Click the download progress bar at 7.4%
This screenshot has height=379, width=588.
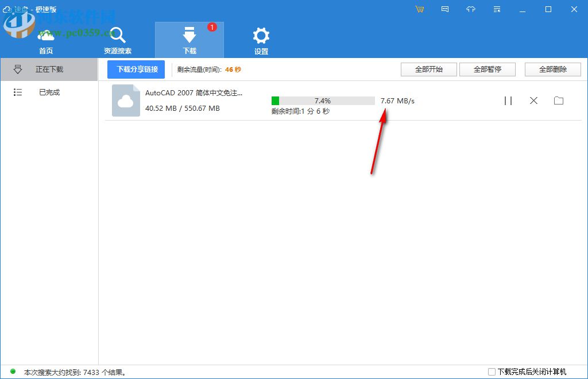(x=322, y=100)
